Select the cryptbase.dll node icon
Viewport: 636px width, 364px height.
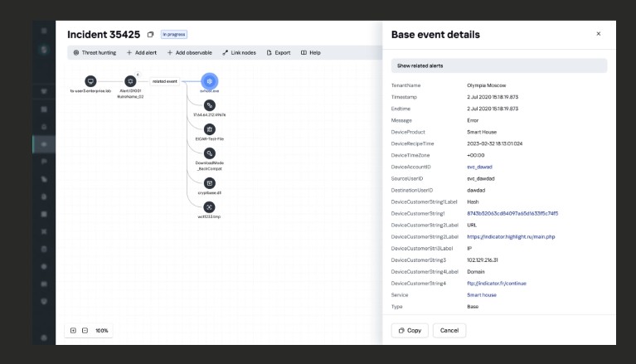coord(210,182)
